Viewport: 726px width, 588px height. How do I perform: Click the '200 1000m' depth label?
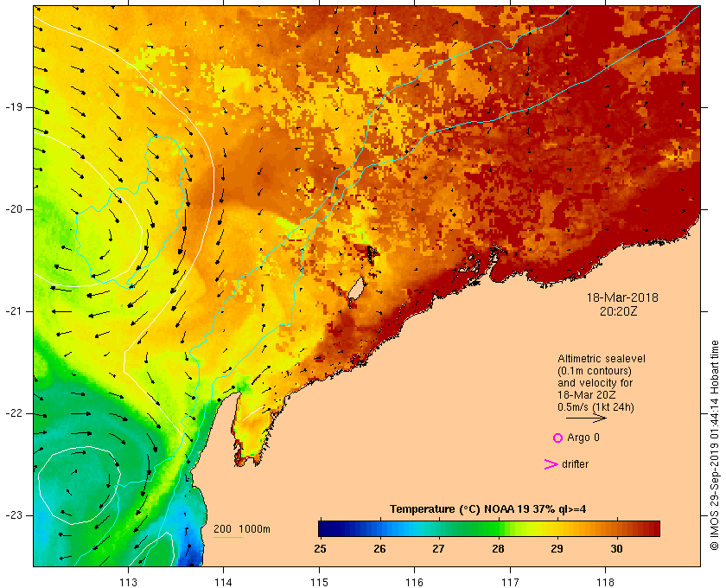[x=242, y=529]
